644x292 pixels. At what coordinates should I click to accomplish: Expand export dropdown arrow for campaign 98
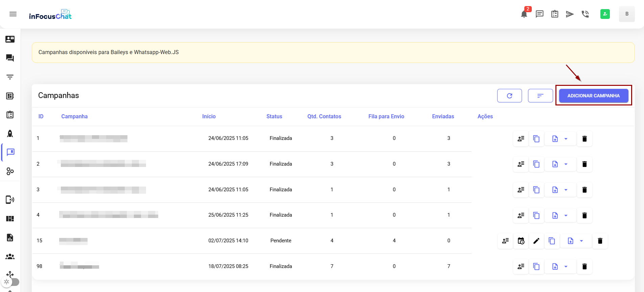point(566,267)
